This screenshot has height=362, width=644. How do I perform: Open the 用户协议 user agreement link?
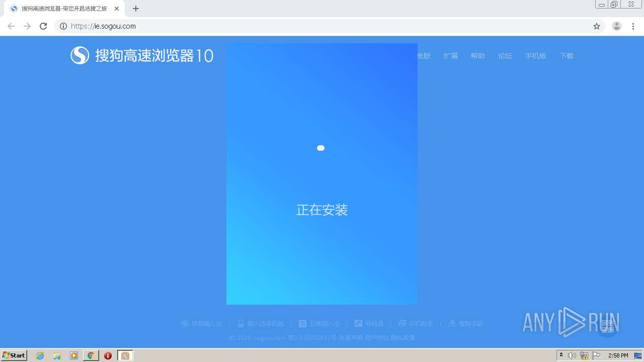pos(377,338)
